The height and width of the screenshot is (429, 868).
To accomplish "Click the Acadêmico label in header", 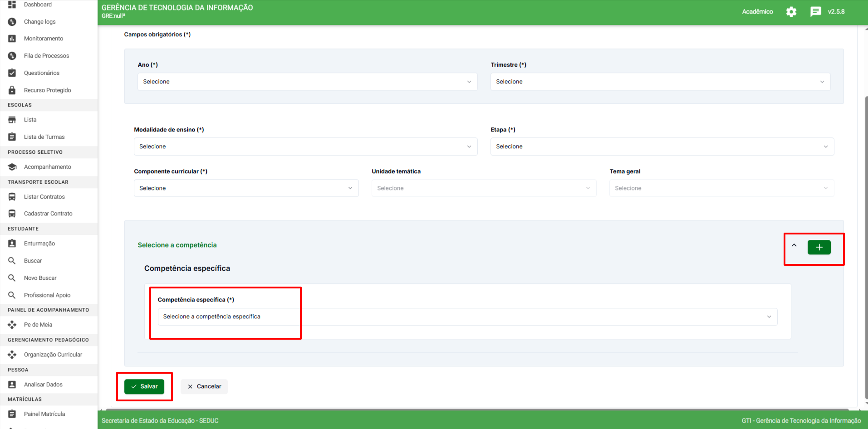I will 757,12.
